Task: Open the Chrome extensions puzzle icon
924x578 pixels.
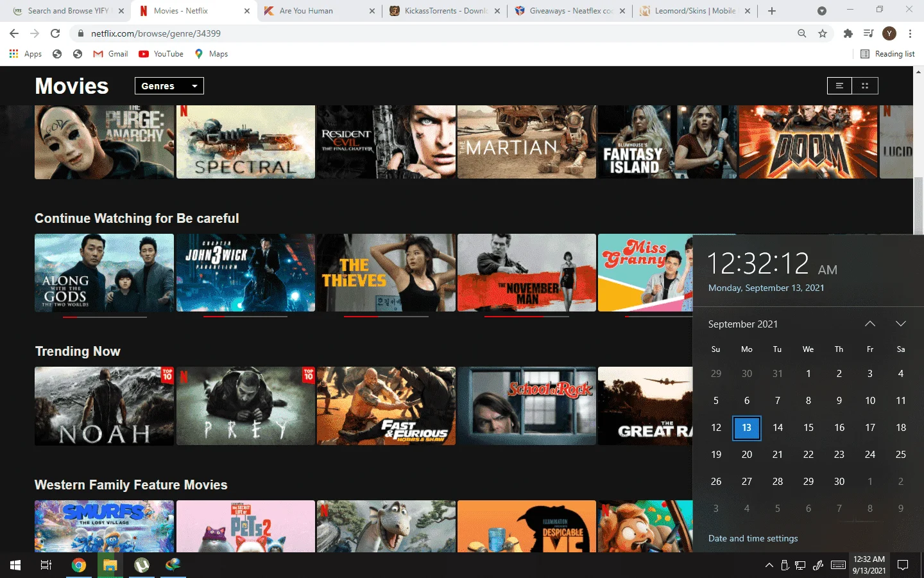Action: pyautogui.click(x=848, y=33)
